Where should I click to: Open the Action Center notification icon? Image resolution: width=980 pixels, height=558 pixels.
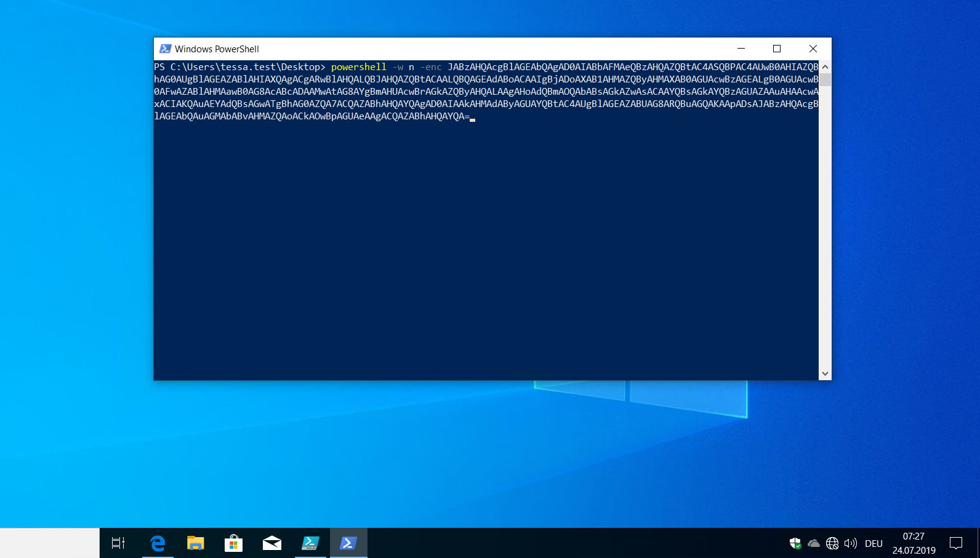956,543
